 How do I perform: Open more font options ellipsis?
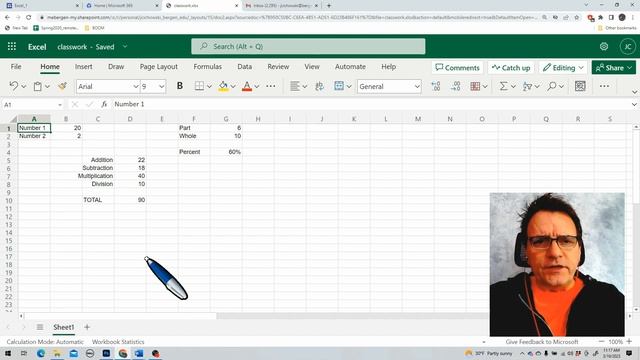[271, 86]
